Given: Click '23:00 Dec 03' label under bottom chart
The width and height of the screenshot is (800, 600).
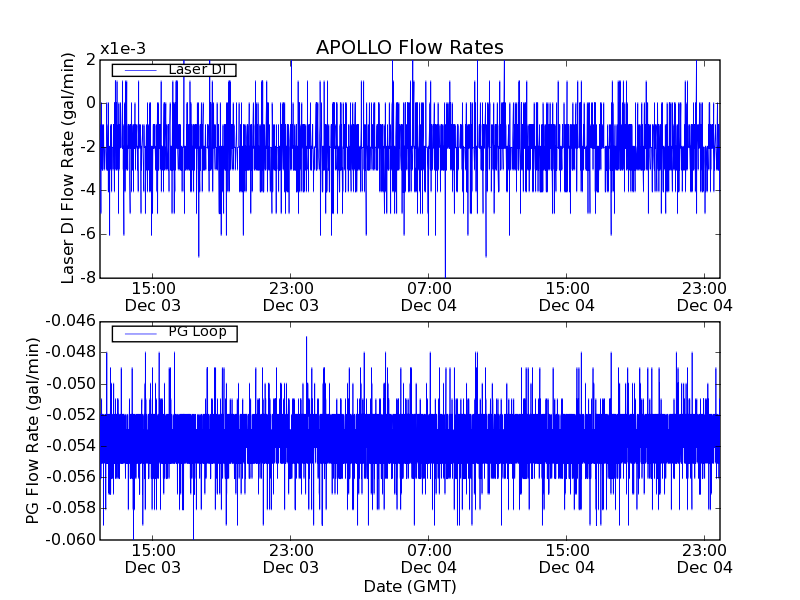Looking at the screenshot, I should pos(291,559).
